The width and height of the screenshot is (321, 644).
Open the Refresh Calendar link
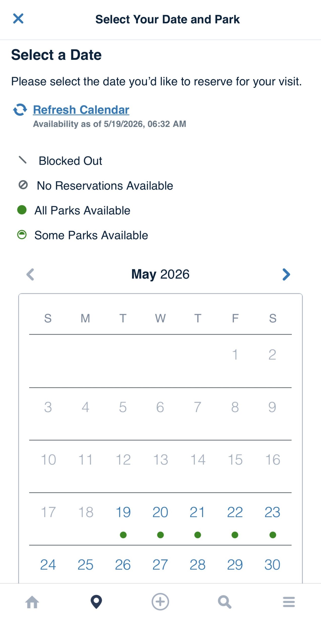(81, 110)
